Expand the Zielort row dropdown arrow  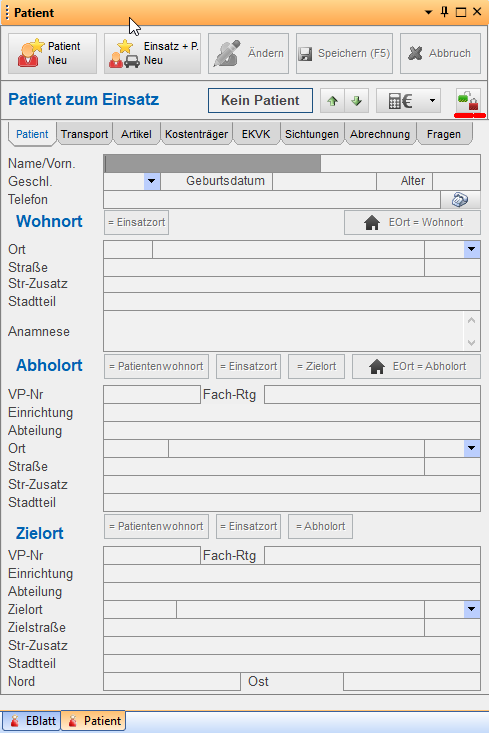(x=472, y=609)
